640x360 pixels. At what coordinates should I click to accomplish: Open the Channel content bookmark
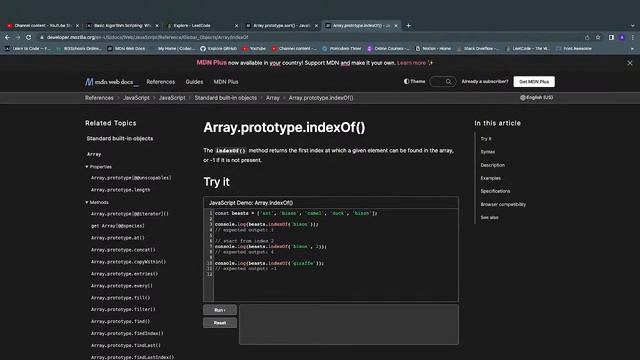point(294,48)
